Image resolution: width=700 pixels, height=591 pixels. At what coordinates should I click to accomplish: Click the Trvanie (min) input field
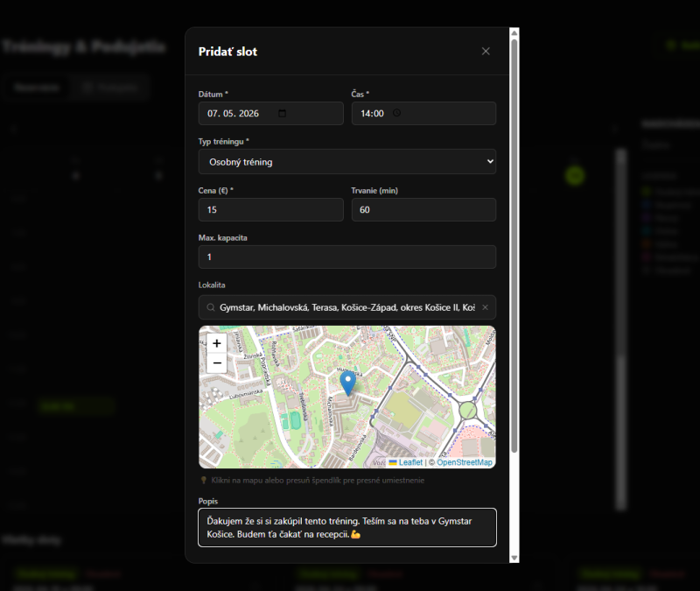pos(423,209)
